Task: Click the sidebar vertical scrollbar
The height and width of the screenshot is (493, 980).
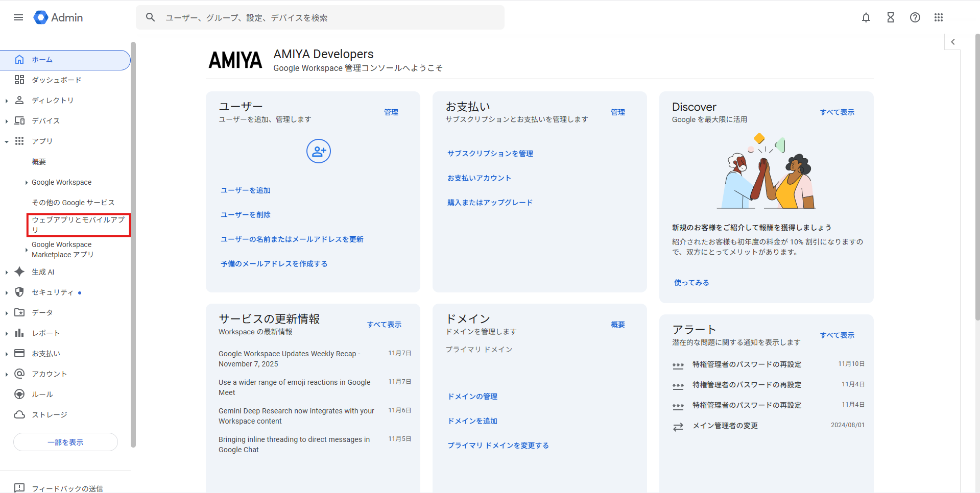Action: point(133,245)
